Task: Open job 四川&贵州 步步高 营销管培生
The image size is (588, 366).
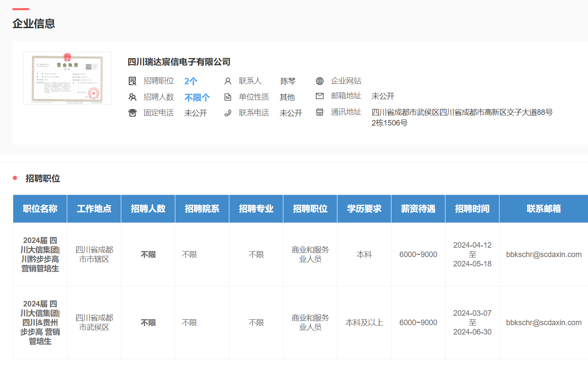Action: click(x=40, y=323)
